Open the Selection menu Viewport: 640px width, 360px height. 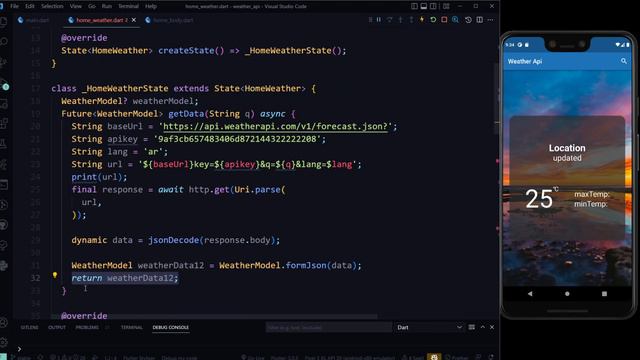click(52, 6)
